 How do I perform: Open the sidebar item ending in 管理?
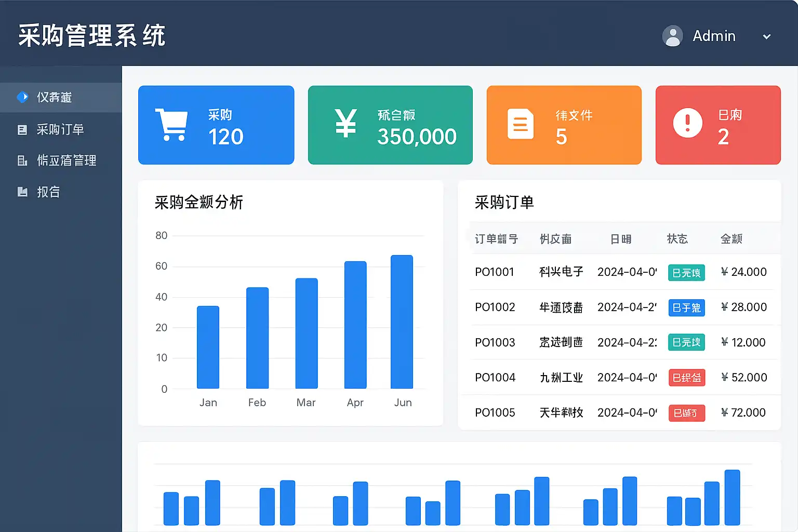tap(66, 161)
